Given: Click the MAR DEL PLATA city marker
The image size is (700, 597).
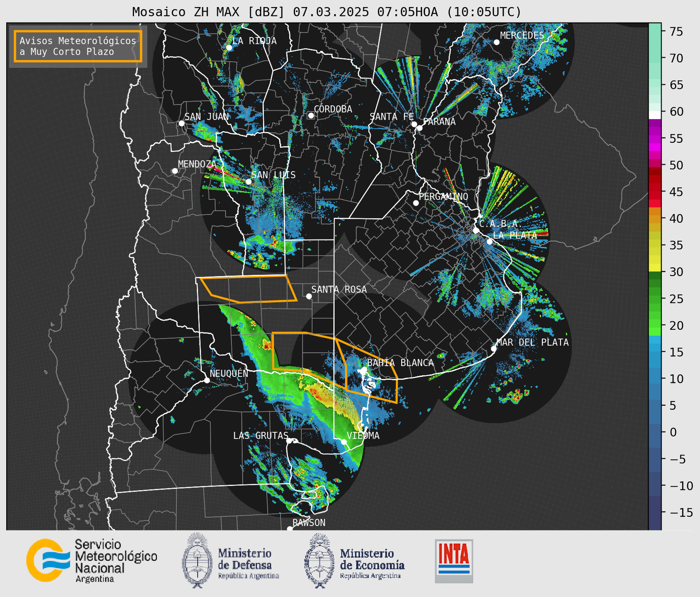Looking at the screenshot, I should (493, 349).
